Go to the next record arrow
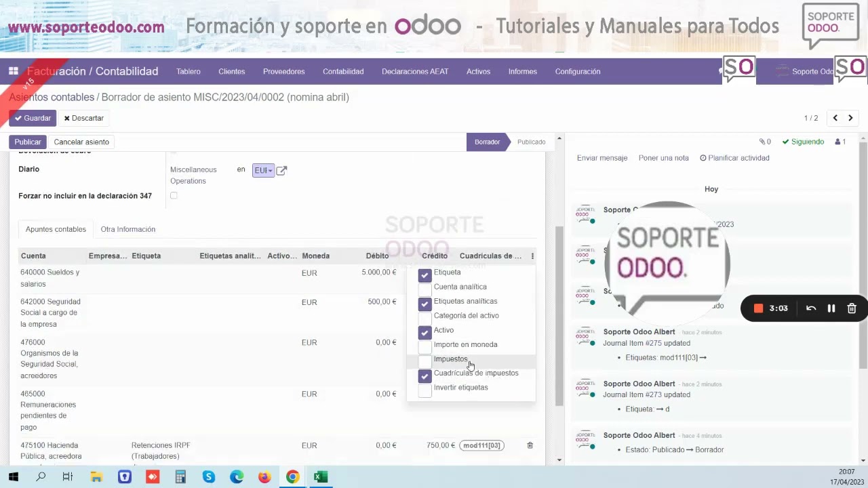This screenshot has height=488, width=868. click(850, 118)
